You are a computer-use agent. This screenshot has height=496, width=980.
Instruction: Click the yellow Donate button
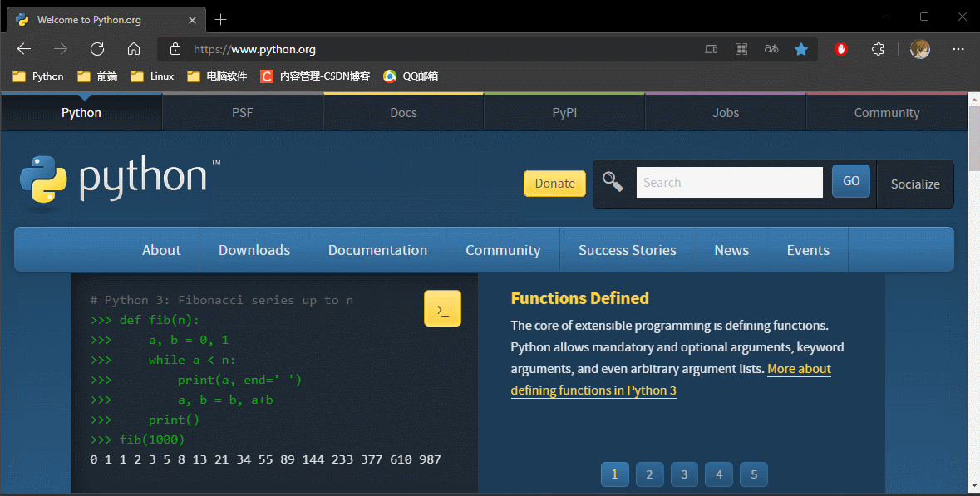554,183
